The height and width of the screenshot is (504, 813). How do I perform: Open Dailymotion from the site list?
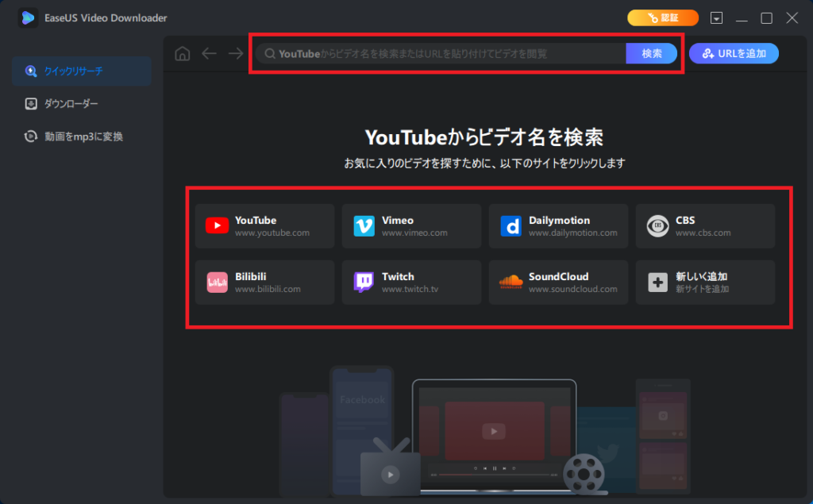coord(558,225)
